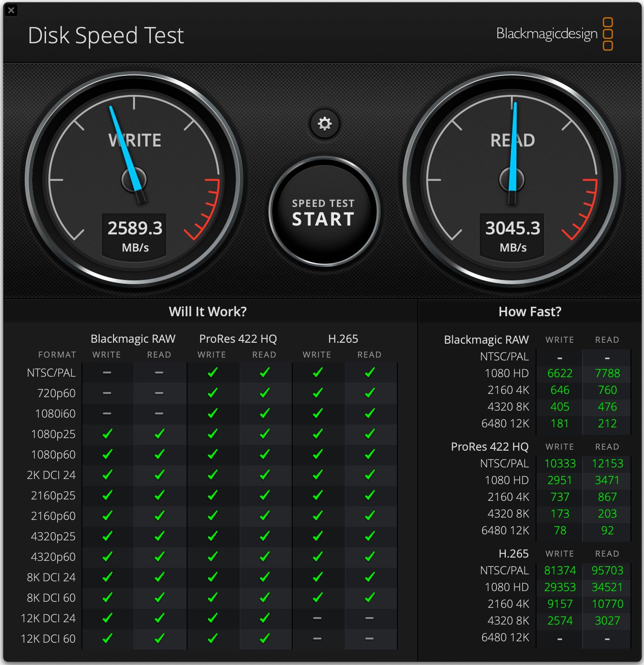Click the Blackmagic RAW write dash for NTSC/PAL
Viewport: 644px width, 665px height.
(107, 372)
